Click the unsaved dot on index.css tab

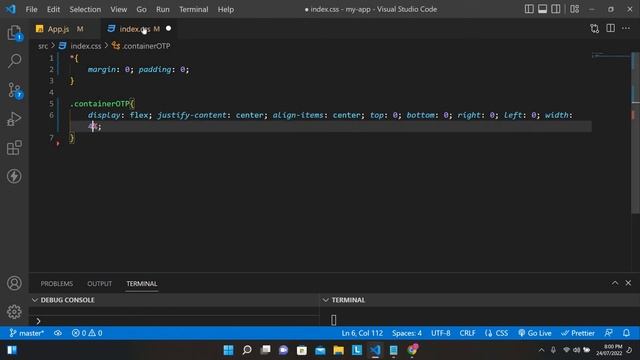[x=169, y=29]
